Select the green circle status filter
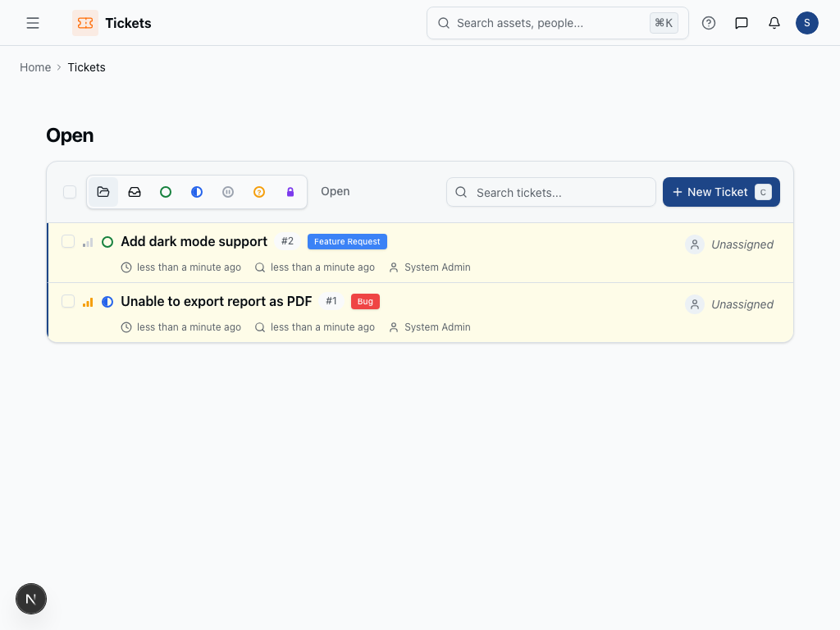The width and height of the screenshot is (840, 630). [166, 192]
